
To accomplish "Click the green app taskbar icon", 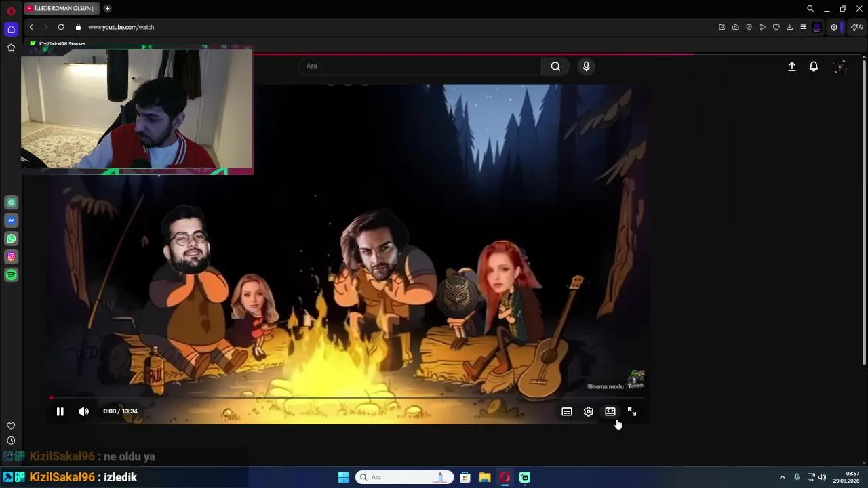I will 525,477.
